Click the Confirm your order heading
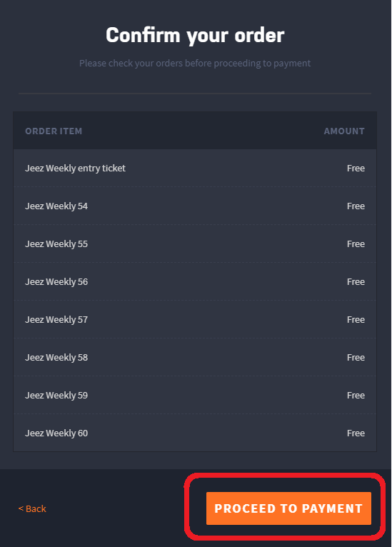 [195, 35]
